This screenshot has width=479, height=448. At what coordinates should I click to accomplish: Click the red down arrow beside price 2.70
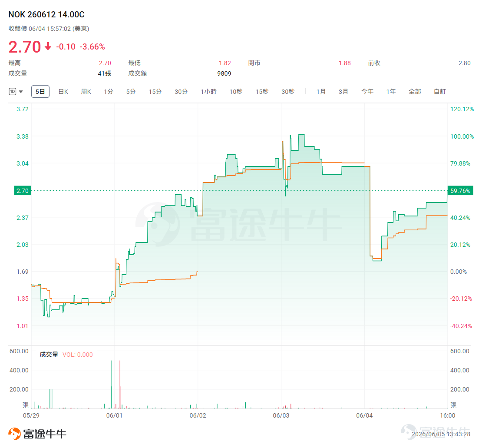[x=48, y=46]
